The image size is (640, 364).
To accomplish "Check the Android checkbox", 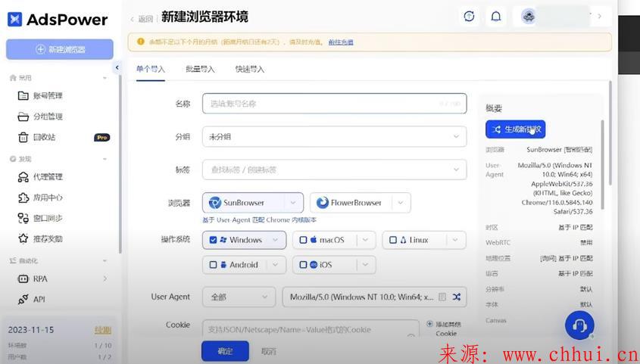I will (213, 265).
